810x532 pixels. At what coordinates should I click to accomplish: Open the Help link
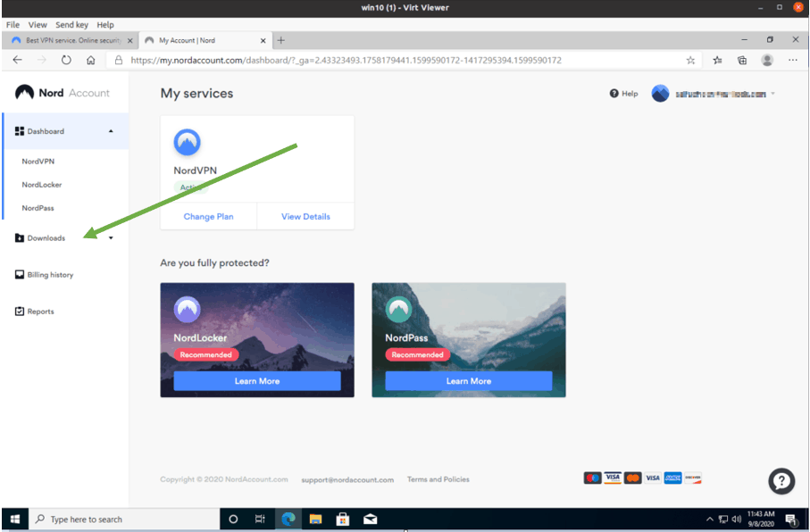click(624, 94)
